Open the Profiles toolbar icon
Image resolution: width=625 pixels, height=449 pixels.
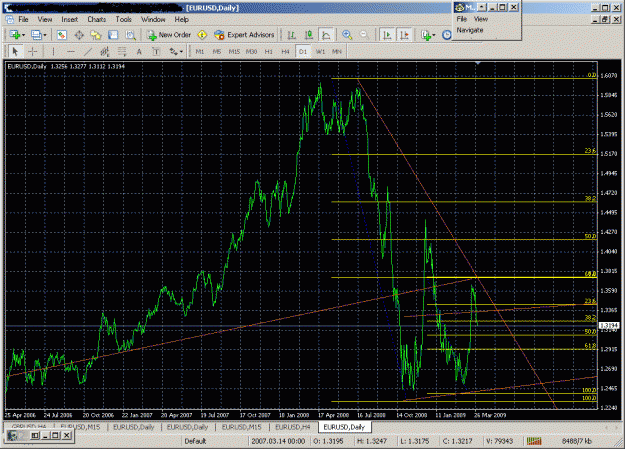(36, 35)
